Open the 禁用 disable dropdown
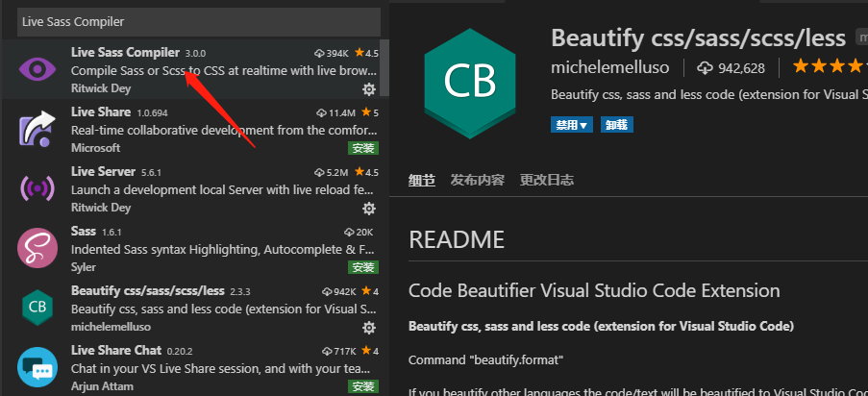The image size is (868, 396). tap(571, 125)
